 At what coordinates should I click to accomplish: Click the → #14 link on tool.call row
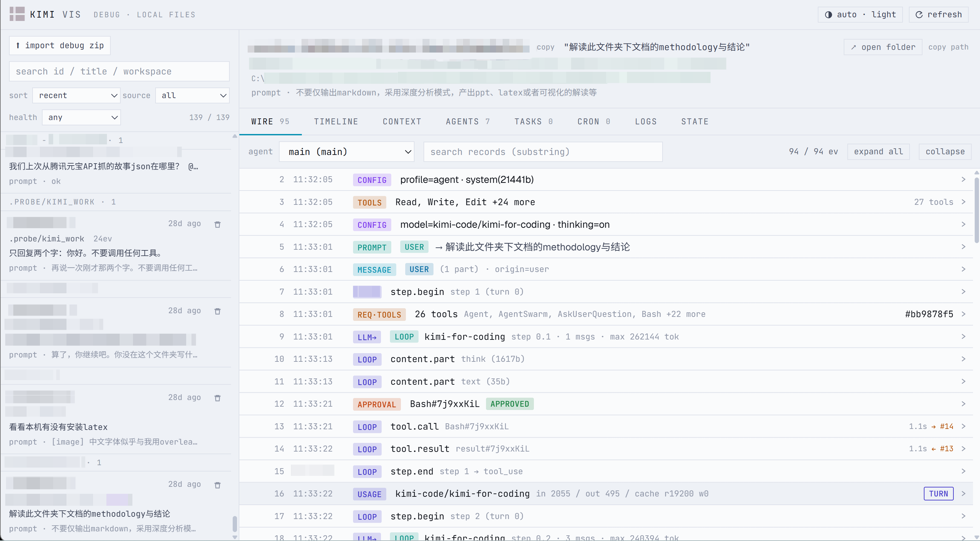[x=942, y=426]
